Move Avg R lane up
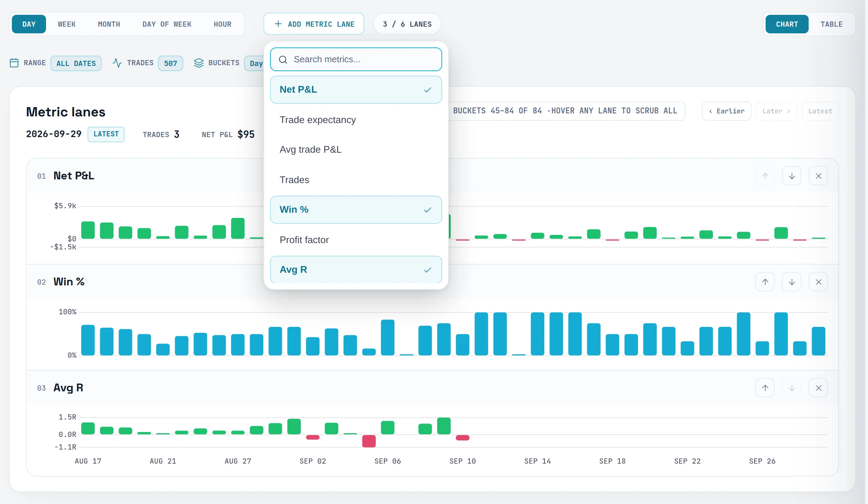868x504 pixels. pos(765,388)
